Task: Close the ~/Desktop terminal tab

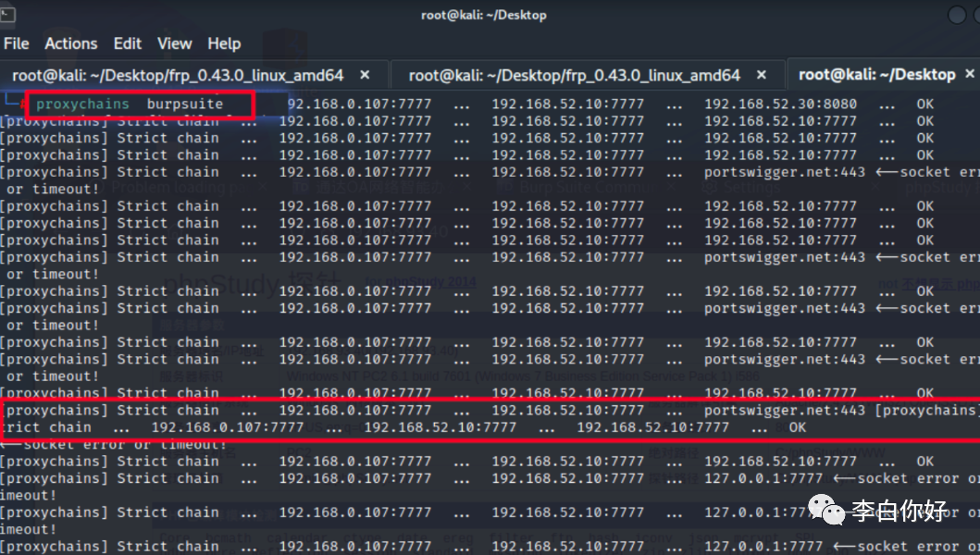Action: (x=970, y=74)
